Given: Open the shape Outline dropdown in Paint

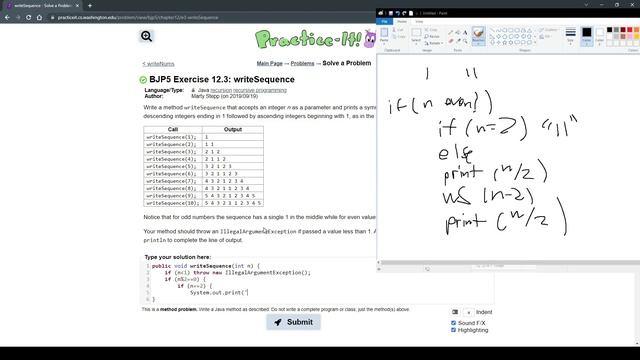Looking at the screenshot, I should click(x=549, y=30).
